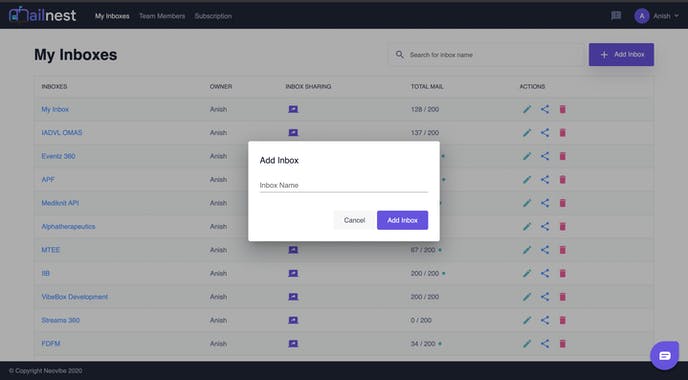This screenshot has height=380, width=688.
Task: Share the Mediknit API inbox
Action: (x=545, y=203)
